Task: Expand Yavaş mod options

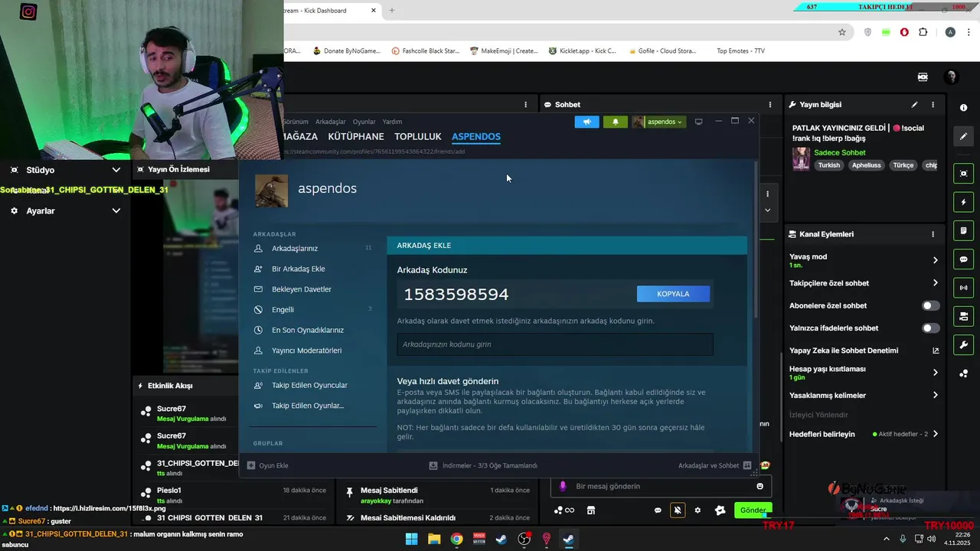Action: point(935,260)
